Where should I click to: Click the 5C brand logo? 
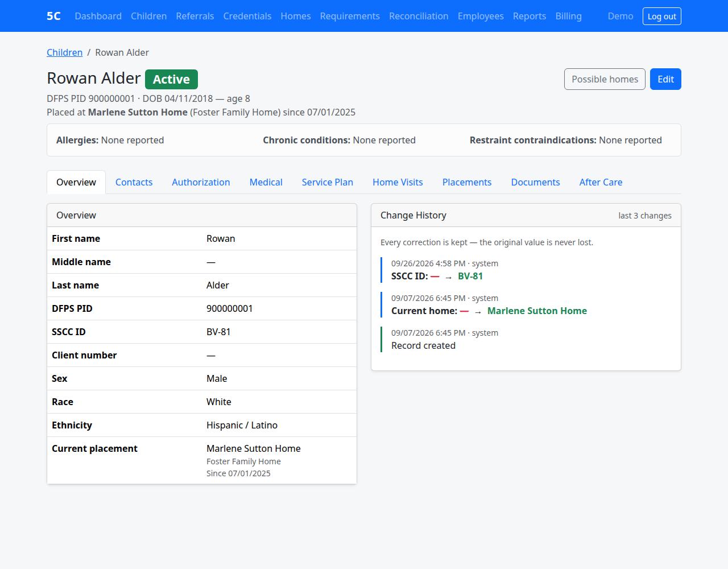click(53, 16)
